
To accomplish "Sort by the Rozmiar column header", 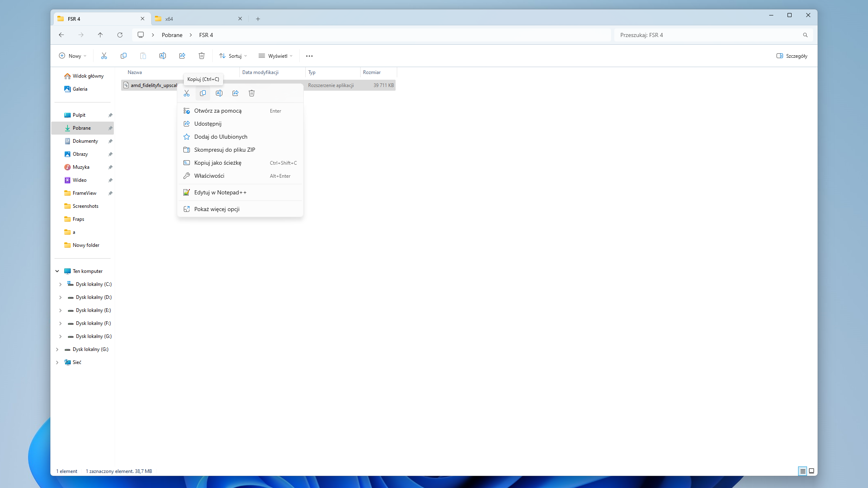I will (x=379, y=72).
